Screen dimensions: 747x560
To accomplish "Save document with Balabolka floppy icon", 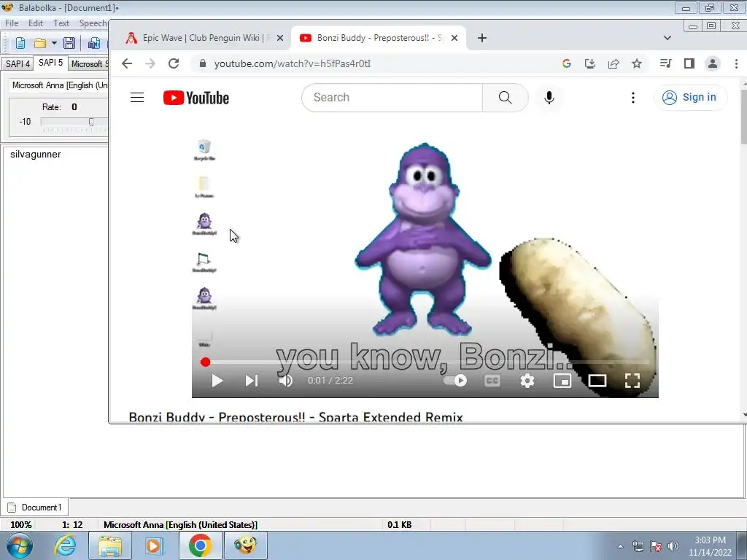I will (x=69, y=44).
